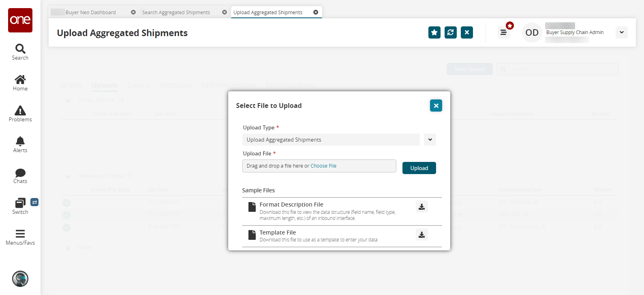
Task: Open the Menus/Favs hamburger icon
Action: 20,234
